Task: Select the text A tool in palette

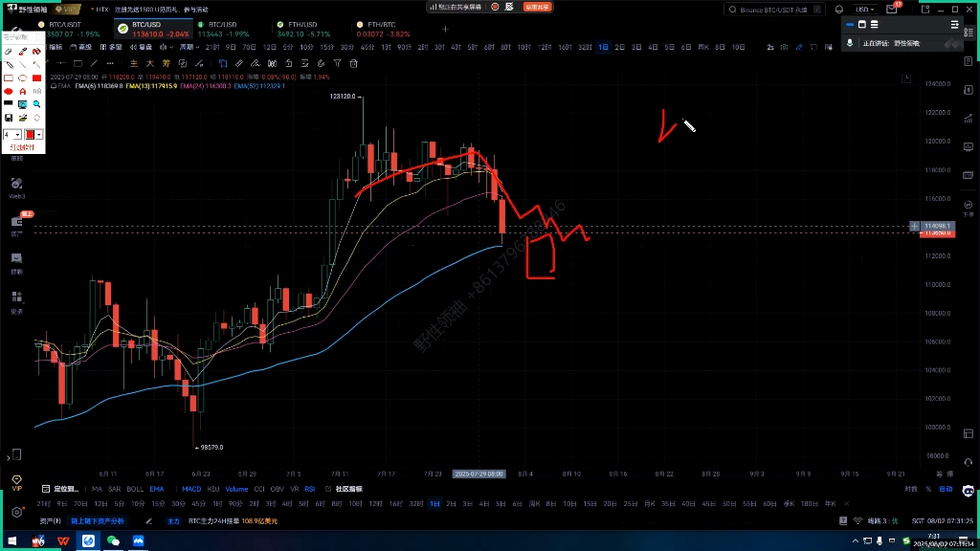Action: pyautogui.click(x=23, y=91)
